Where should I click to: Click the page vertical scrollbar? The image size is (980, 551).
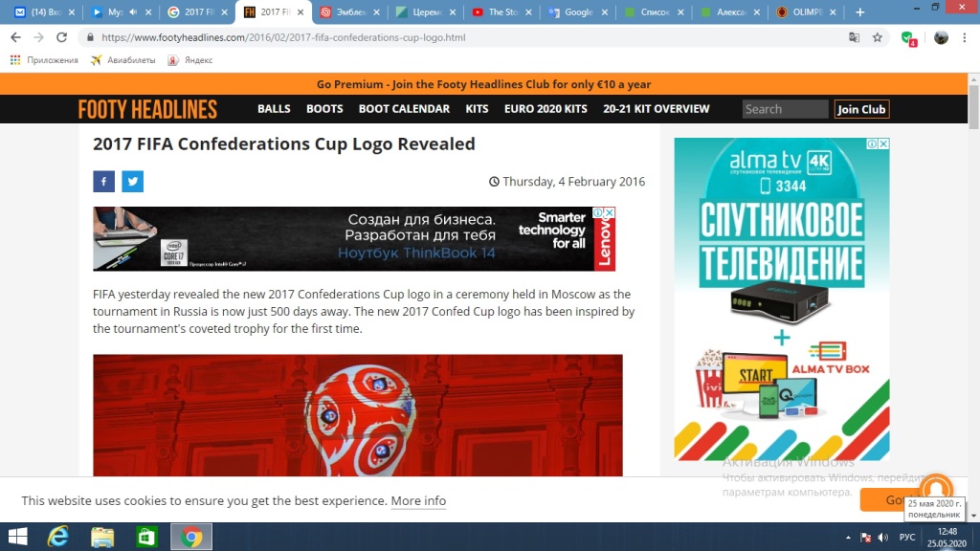pyautogui.click(x=973, y=107)
